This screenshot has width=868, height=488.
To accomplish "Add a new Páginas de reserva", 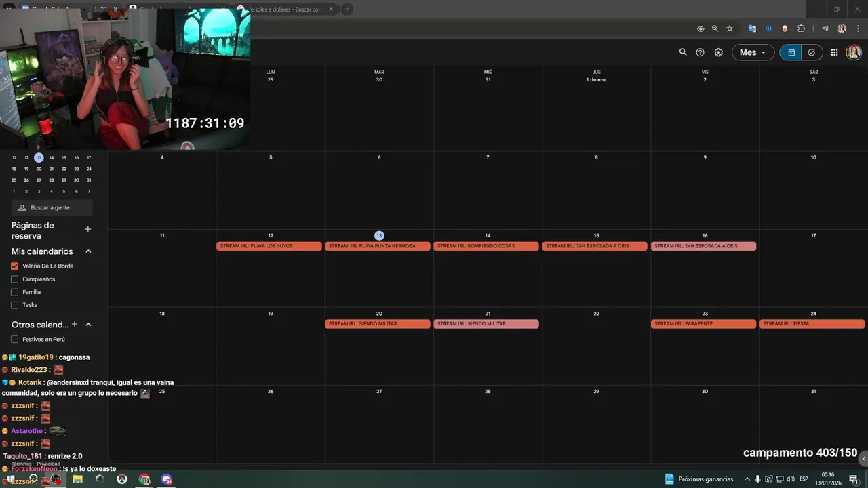I will click(87, 229).
